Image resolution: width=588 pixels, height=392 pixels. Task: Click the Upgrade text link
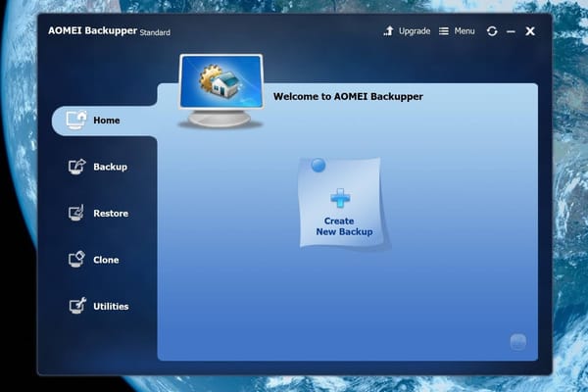point(415,31)
